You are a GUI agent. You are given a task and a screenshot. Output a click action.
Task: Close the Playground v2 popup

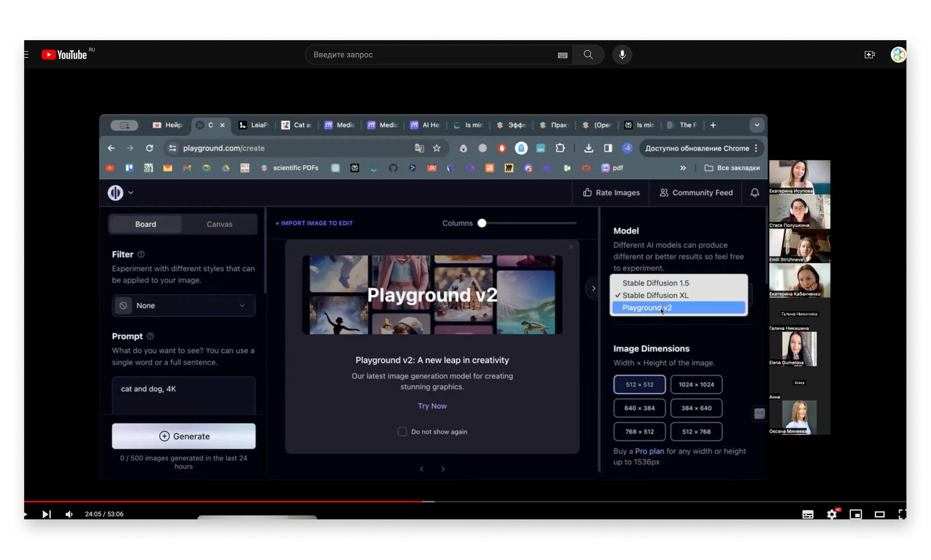[x=571, y=247]
